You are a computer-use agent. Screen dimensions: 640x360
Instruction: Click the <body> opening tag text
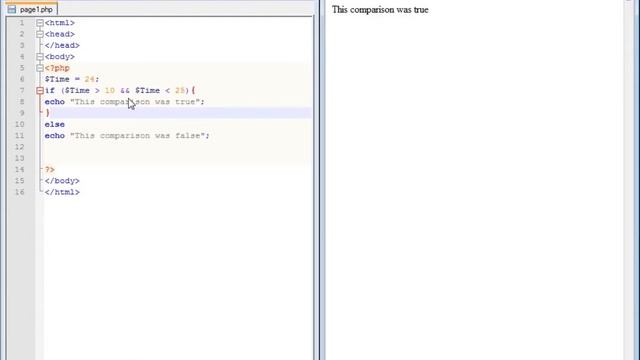click(60, 57)
